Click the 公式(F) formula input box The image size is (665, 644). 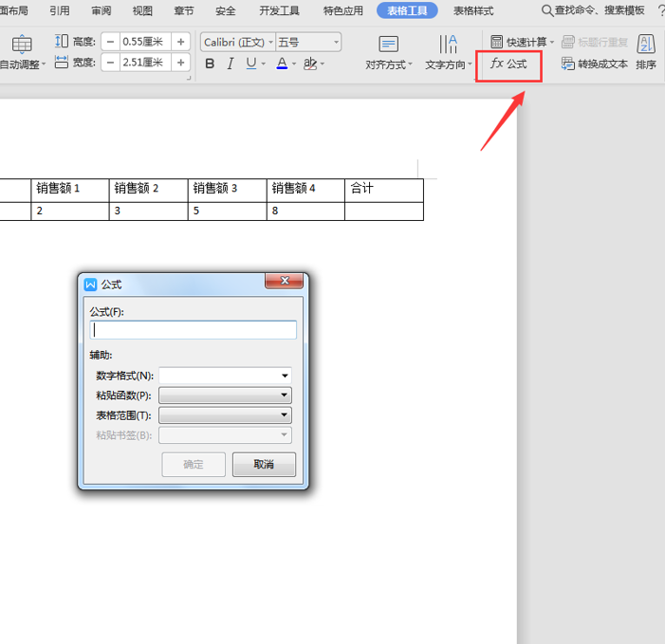pos(193,330)
